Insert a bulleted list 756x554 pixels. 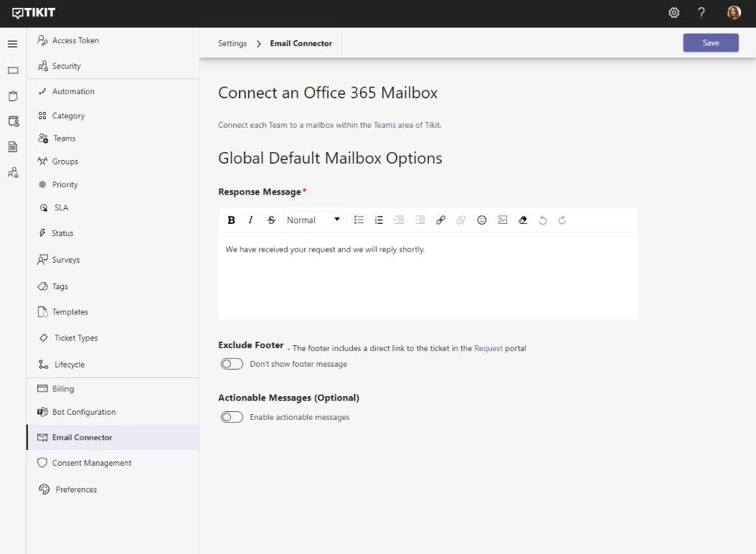pos(359,220)
